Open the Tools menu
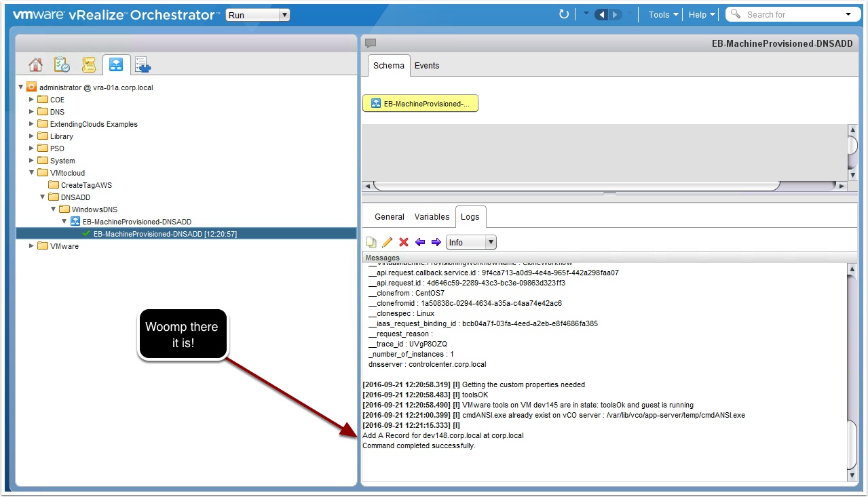The image size is (868, 497). click(x=663, y=14)
